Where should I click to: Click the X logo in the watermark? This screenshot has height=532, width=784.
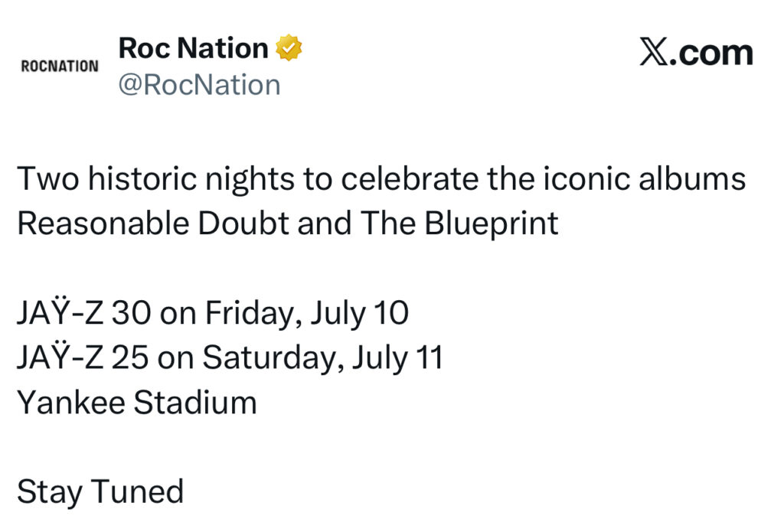click(654, 53)
